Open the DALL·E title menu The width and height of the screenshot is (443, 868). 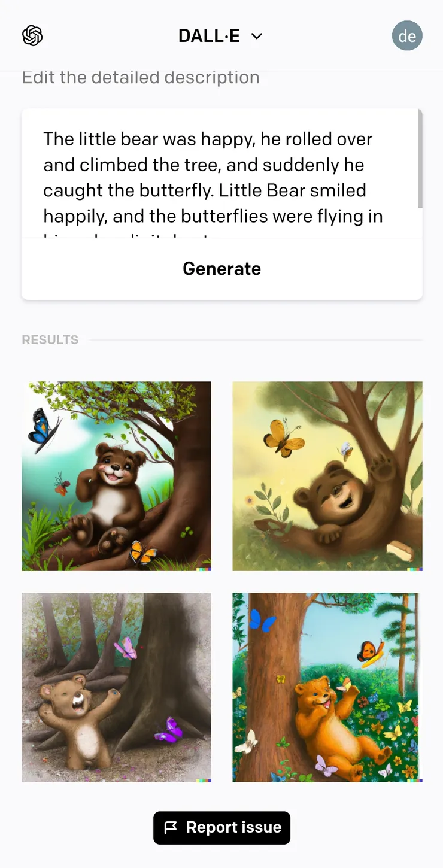click(x=221, y=36)
